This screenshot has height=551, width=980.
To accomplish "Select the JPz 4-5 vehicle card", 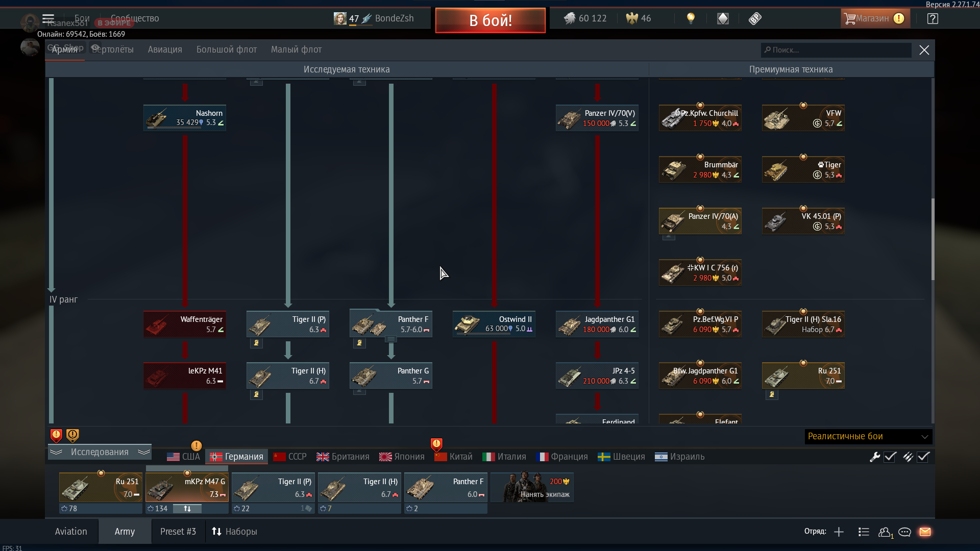I will pyautogui.click(x=597, y=375).
